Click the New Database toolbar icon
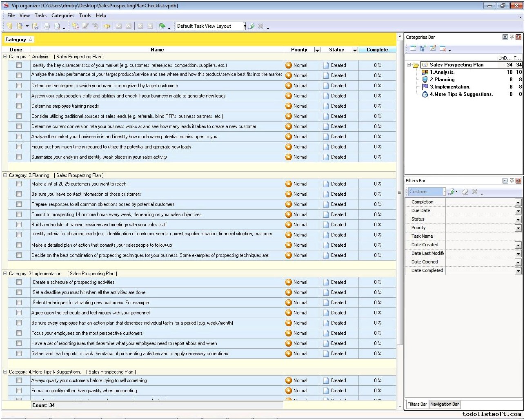 (x=9, y=26)
